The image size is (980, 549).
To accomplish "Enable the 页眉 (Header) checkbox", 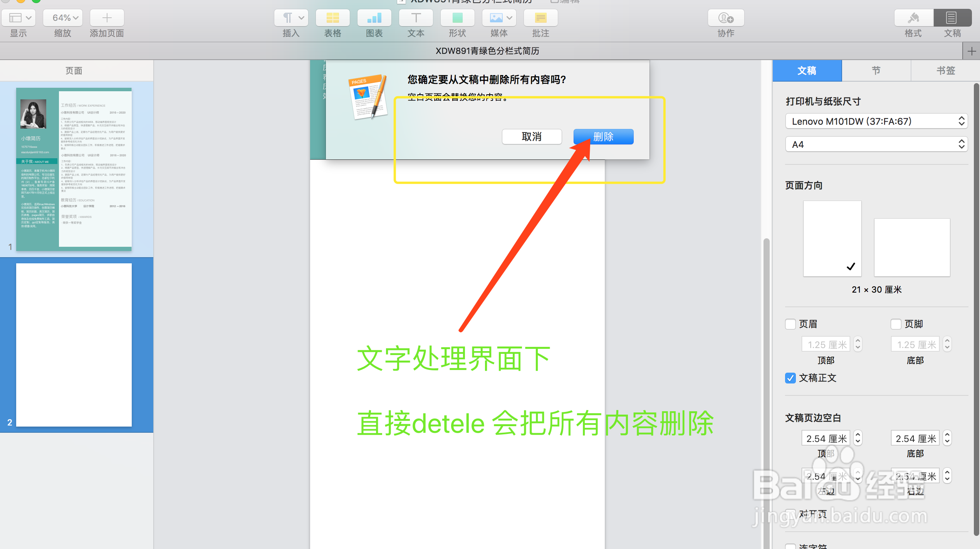I will [x=790, y=324].
